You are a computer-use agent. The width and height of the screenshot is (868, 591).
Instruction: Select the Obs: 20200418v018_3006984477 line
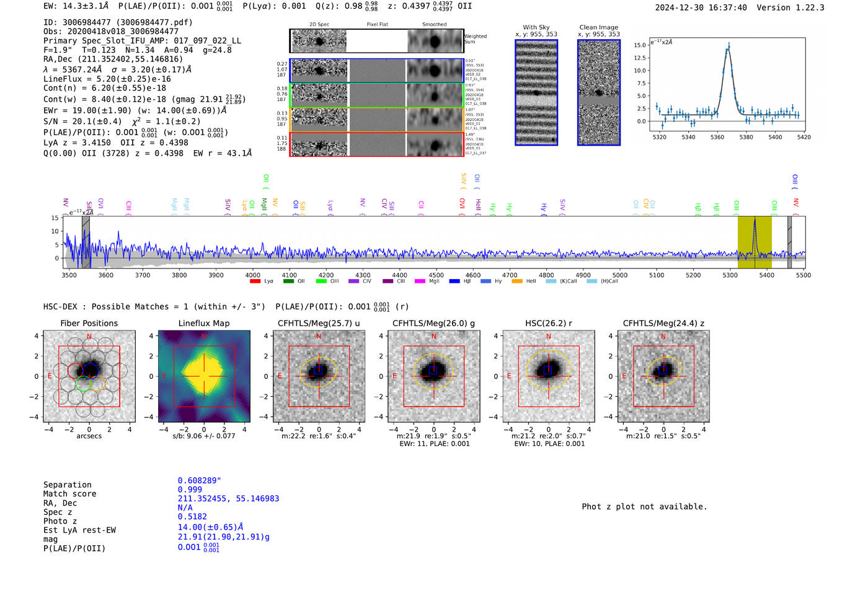(x=111, y=32)
